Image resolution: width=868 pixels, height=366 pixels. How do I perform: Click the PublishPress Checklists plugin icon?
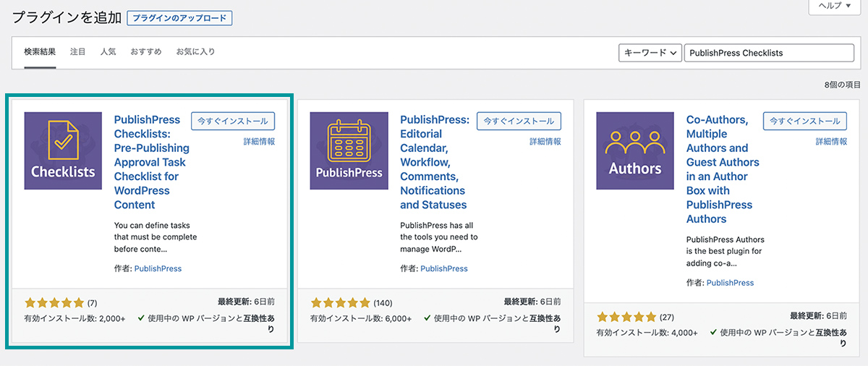pyautogui.click(x=63, y=150)
